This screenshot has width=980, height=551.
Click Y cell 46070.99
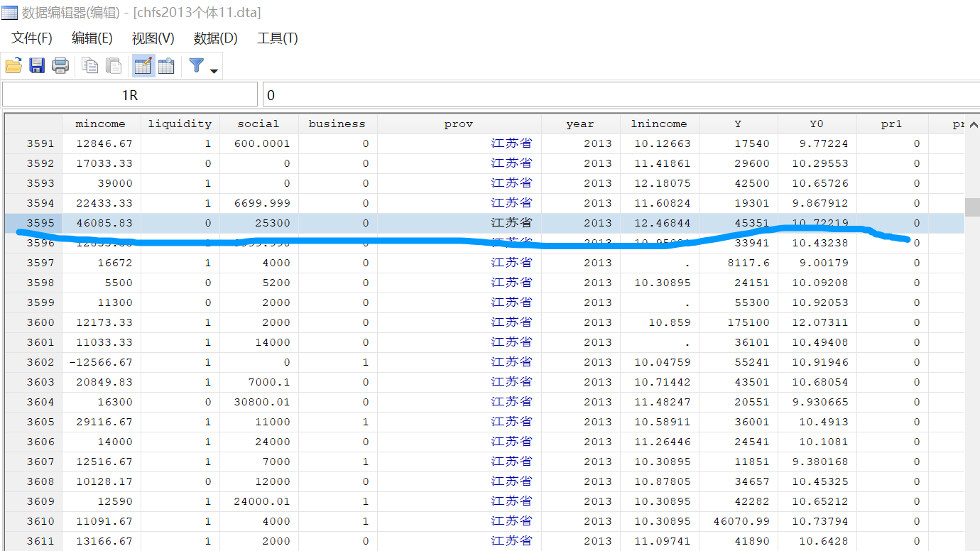point(738,521)
